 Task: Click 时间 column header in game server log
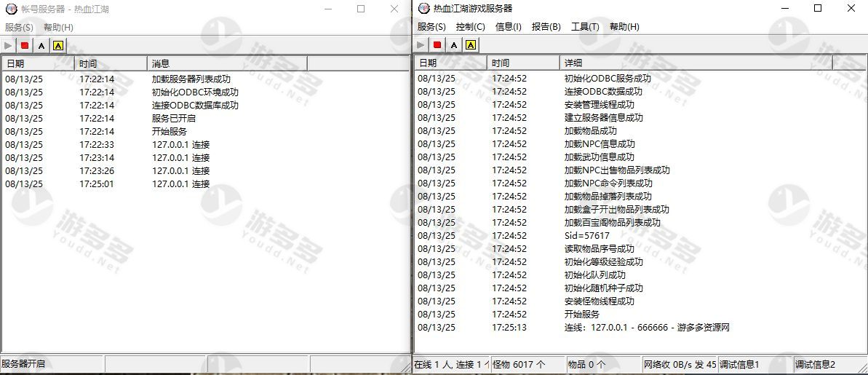tap(522, 63)
